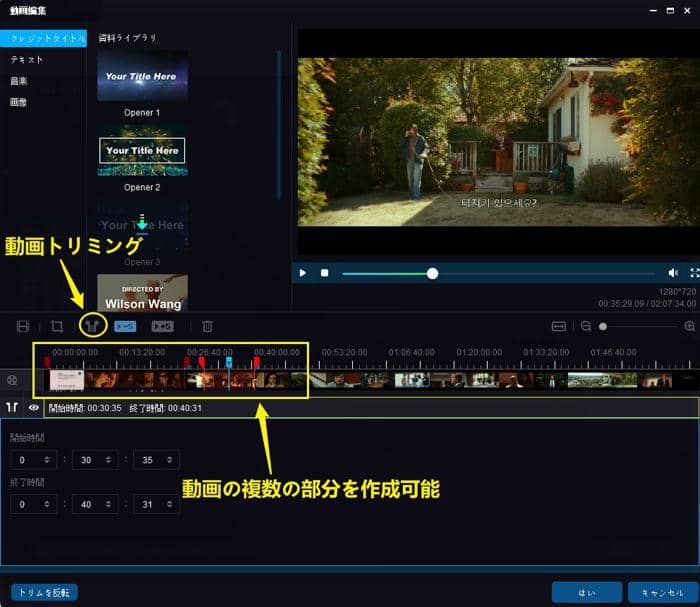Screen dimensions: 700x607
Task: Click the トリムを反転 button
Action: coord(44,592)
